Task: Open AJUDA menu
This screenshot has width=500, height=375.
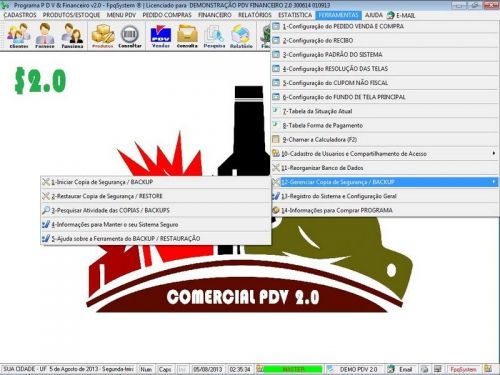Action: point(374,15)
